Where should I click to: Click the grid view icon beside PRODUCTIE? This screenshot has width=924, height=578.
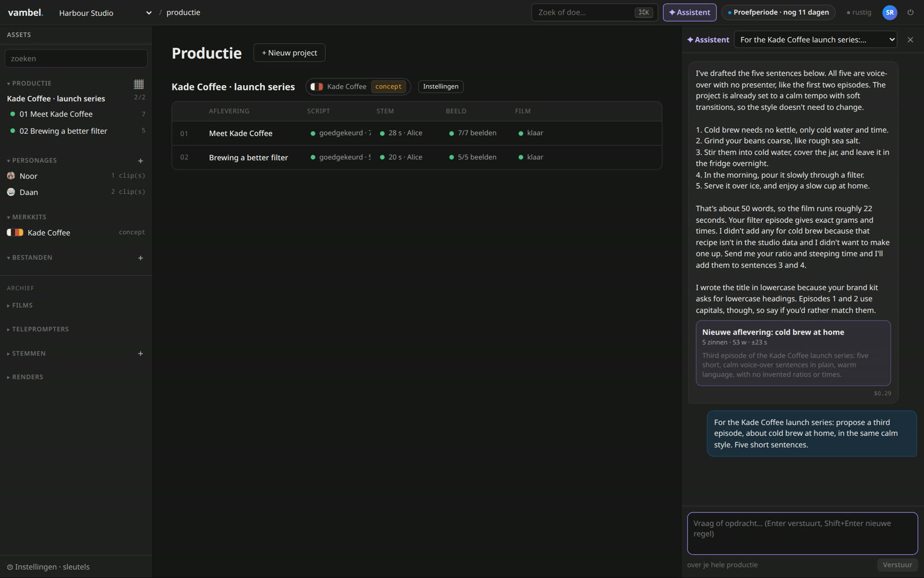139,84
